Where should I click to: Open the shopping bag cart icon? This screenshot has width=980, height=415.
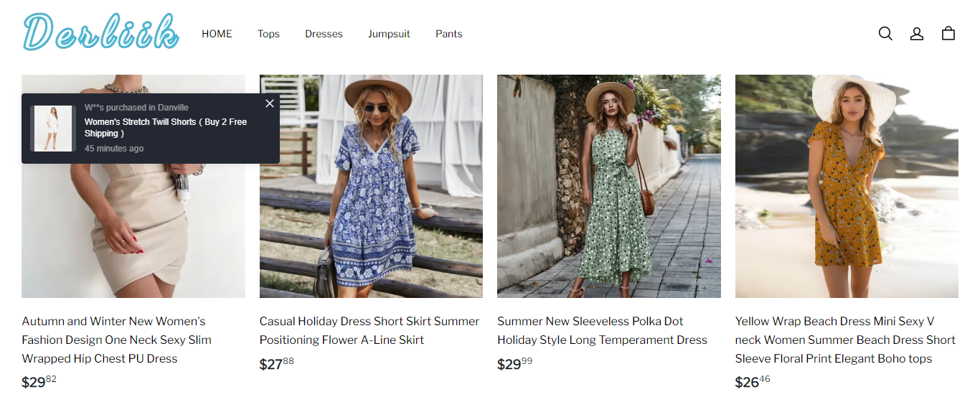click(948, 34)
